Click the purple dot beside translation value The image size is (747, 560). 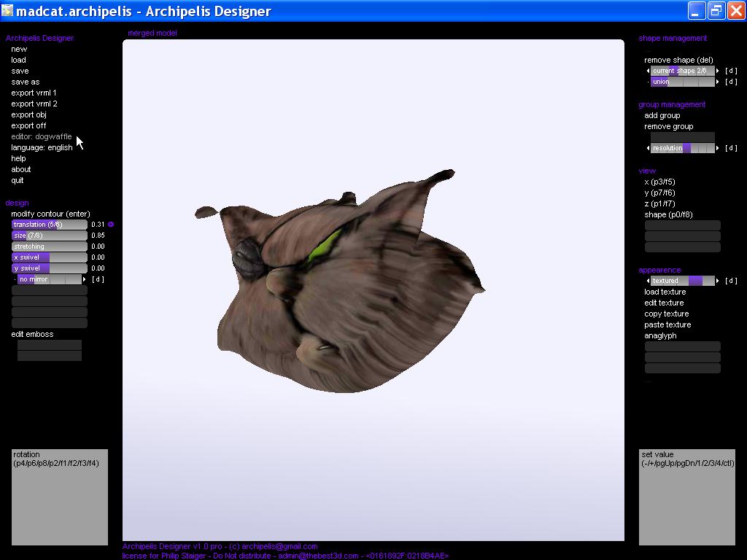(111, 225)
